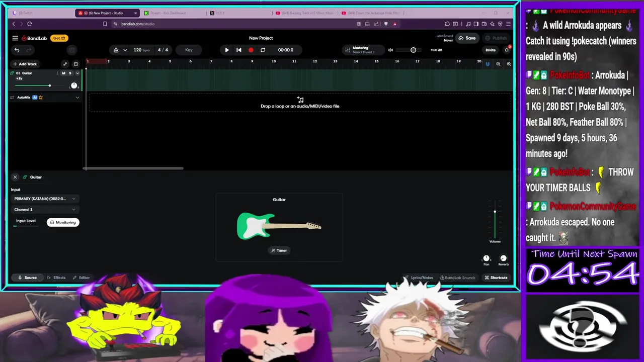Image resolution: width=644 pixels, height=362 pixels.
Task: Save the project
Action: point(467,38)
